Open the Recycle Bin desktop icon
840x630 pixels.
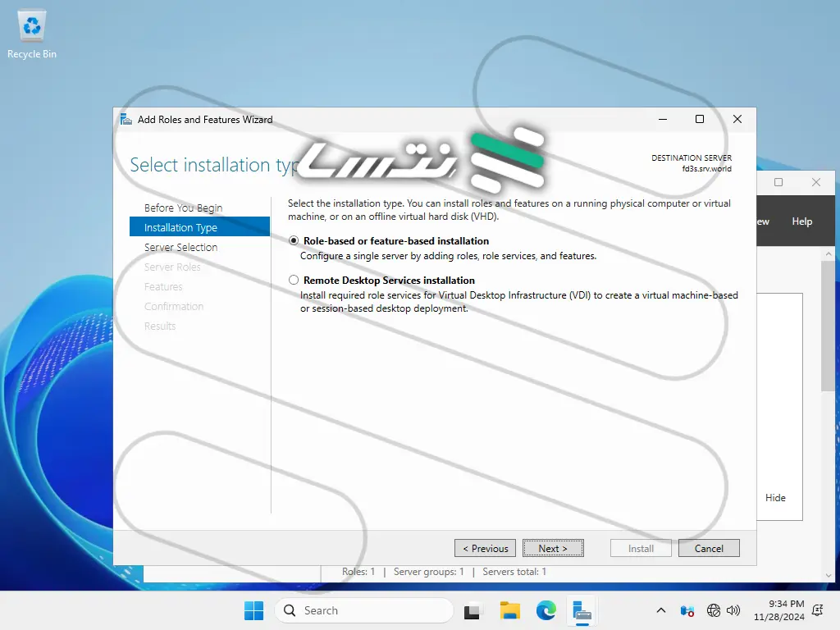point(32,34)
